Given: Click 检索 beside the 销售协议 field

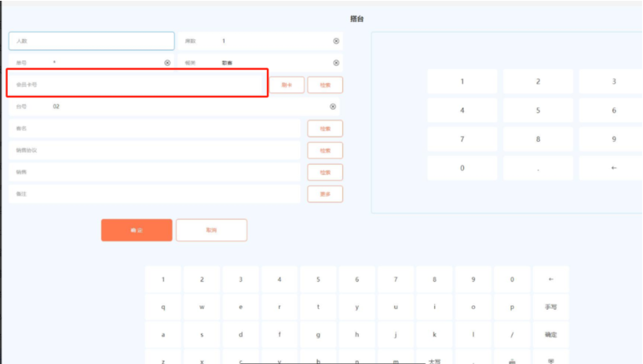Looking at the screenshot, I should 324,150.
